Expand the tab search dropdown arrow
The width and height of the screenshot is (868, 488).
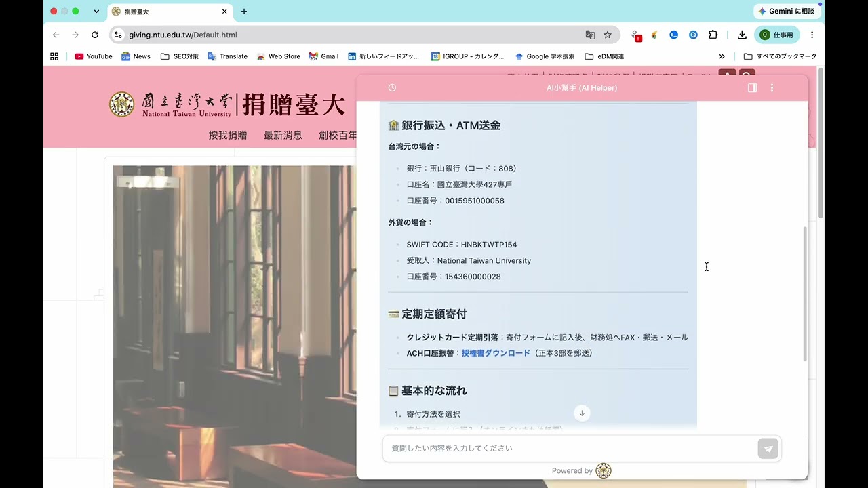pyautogui.click(x=96, y=12)
